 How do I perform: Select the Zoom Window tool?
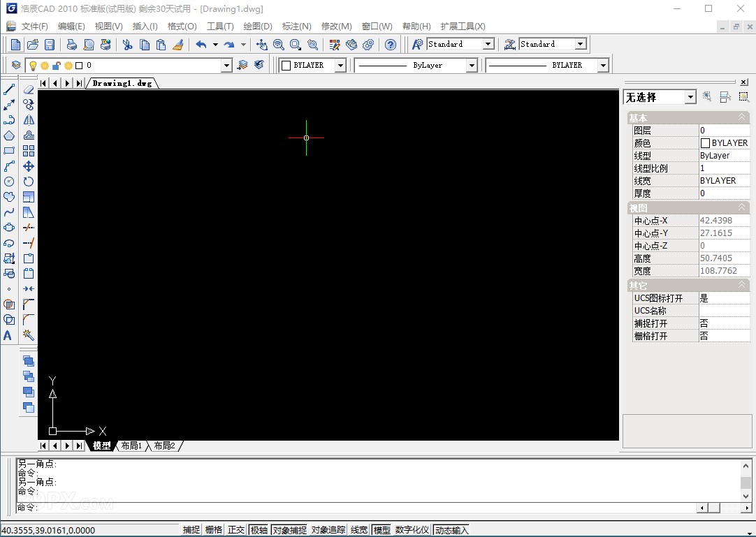pyautogui.click(x=296, y=44)
